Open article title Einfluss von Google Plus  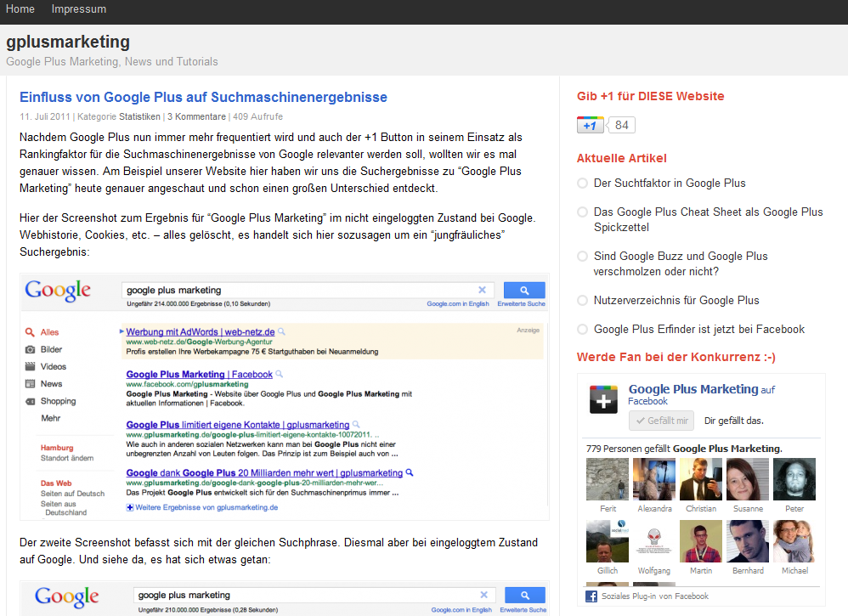click(203, 97)
